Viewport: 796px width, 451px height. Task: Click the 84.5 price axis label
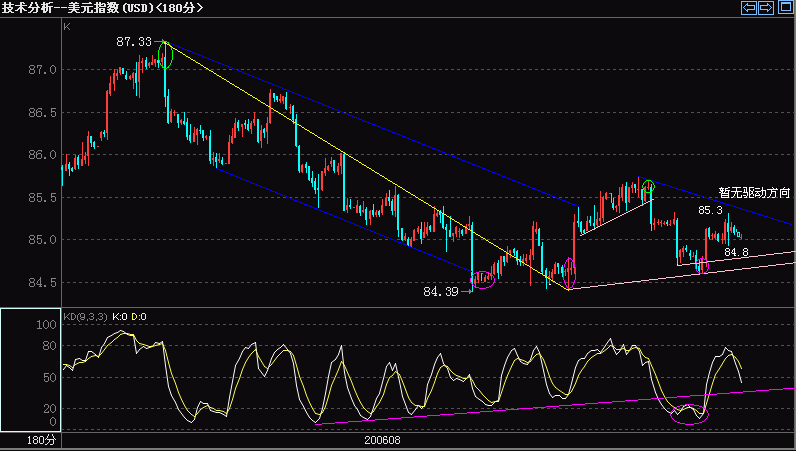[43, 282]
